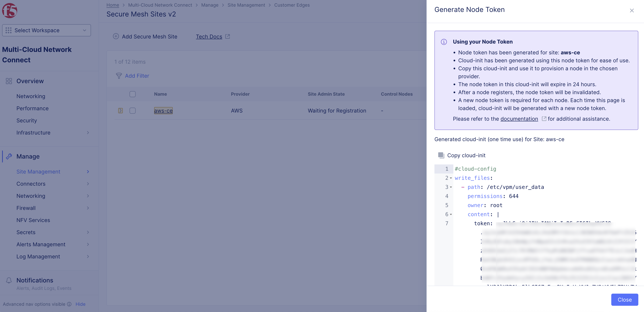Click the Overview grid icon

9,81
